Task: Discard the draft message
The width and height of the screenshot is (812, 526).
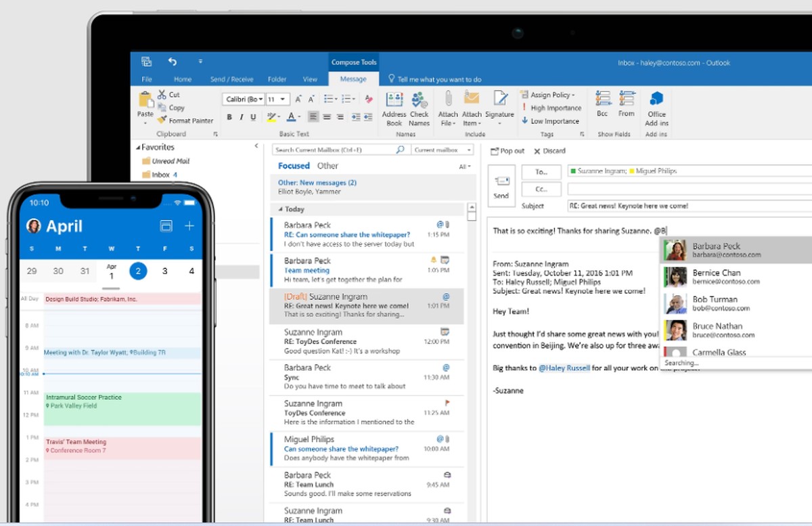Action: pyautogui.click(x=550, y=150)
